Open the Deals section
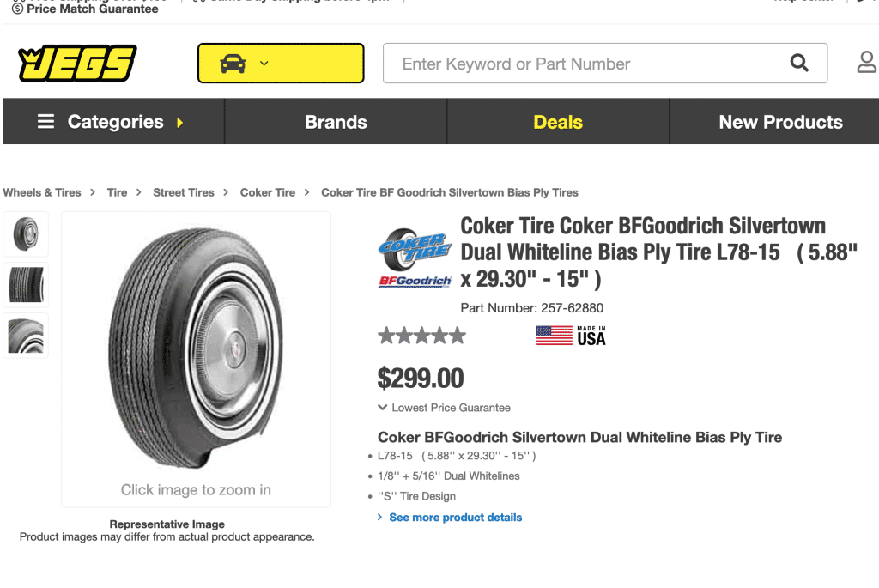 pos(558,122)
